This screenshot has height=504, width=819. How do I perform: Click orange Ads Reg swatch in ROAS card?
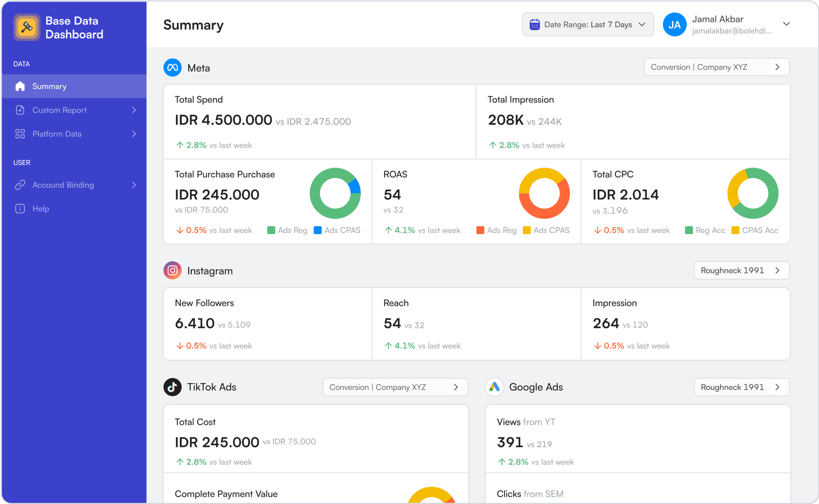tap(480, 230)
